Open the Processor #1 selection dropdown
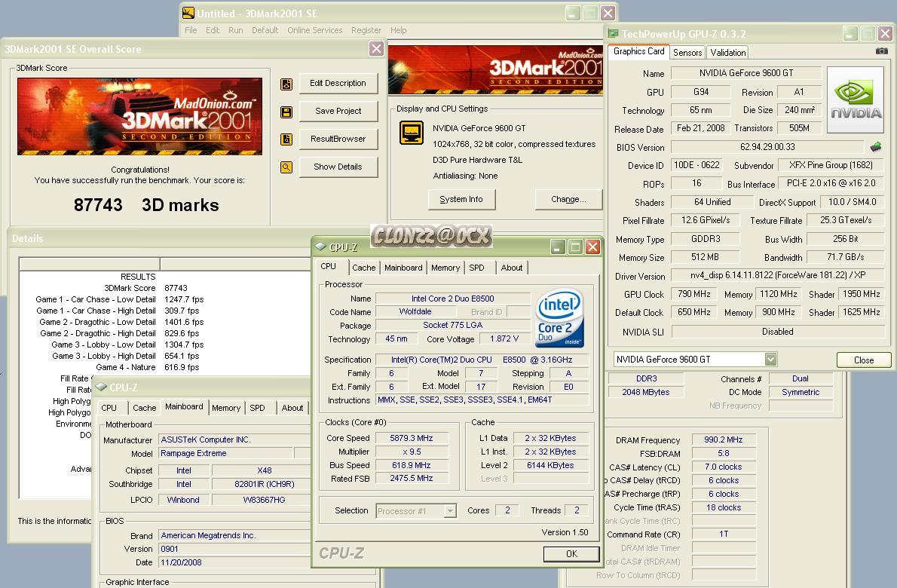Screen dimensions: 897x588 point(450,511)
